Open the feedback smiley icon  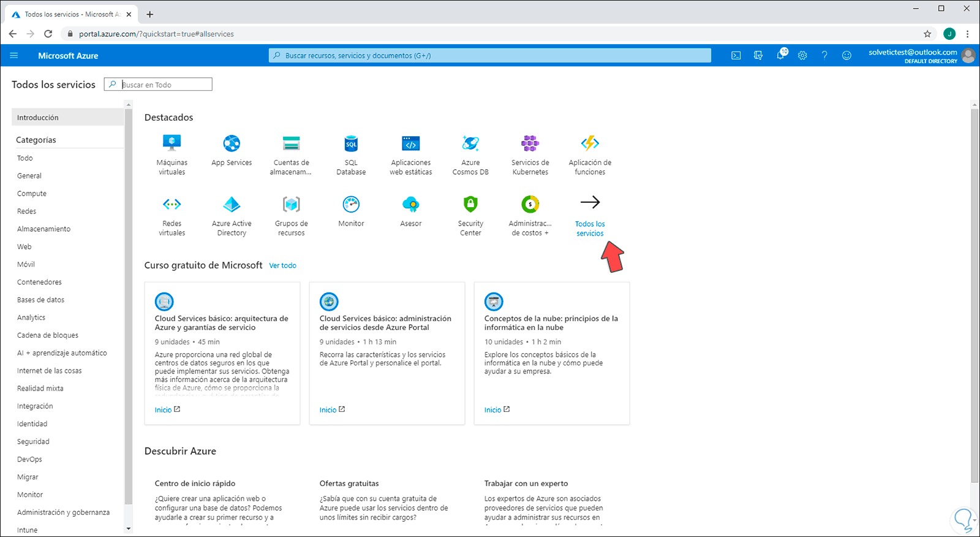(846, 56)
